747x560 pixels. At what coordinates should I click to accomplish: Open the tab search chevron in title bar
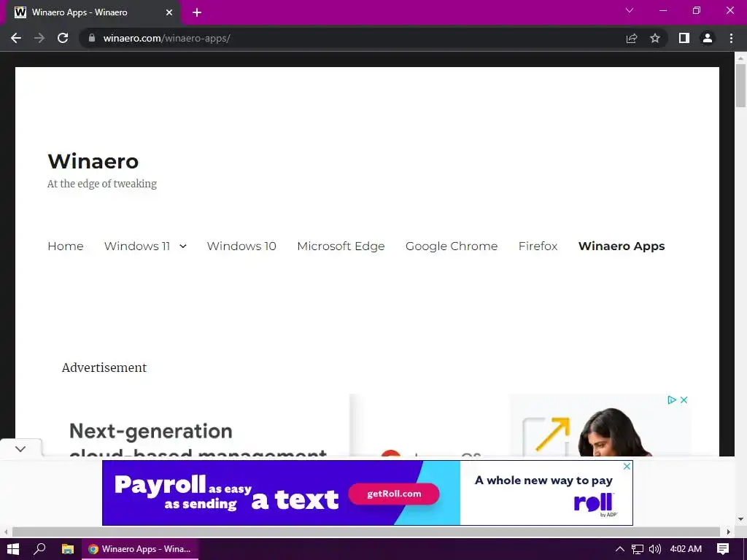click(x=630, y=10)
